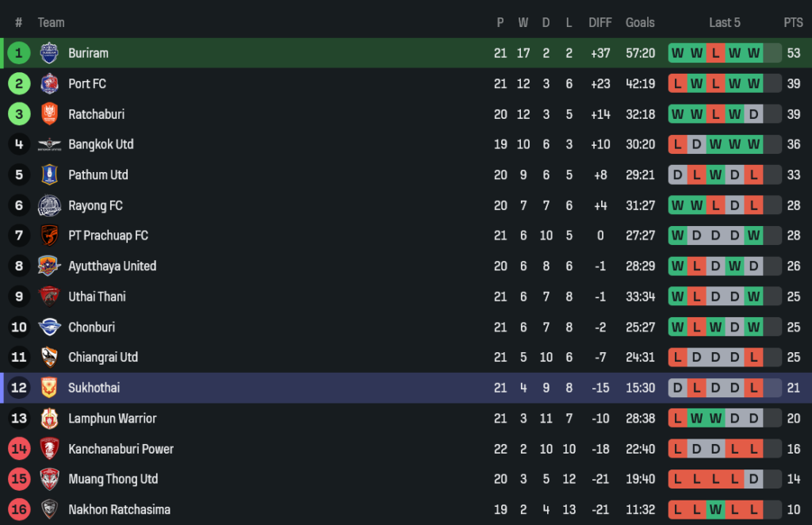Click Buriram's red L result badge
This screenshot has width=812, height=525.
coord(715,53)
